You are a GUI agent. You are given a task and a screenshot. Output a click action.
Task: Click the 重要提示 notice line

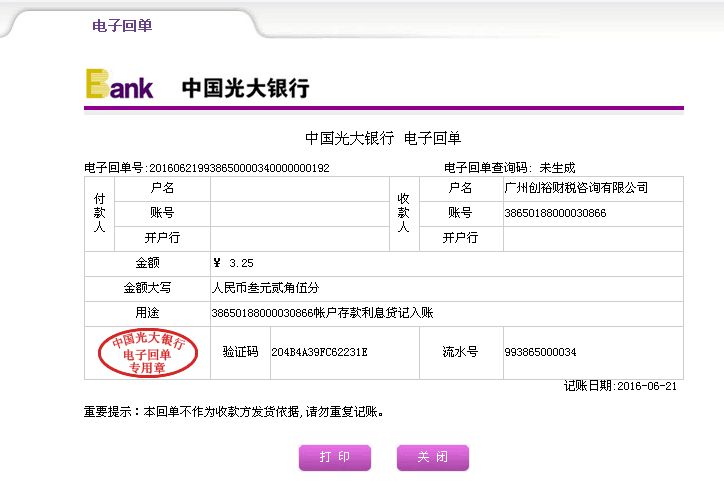233,412
